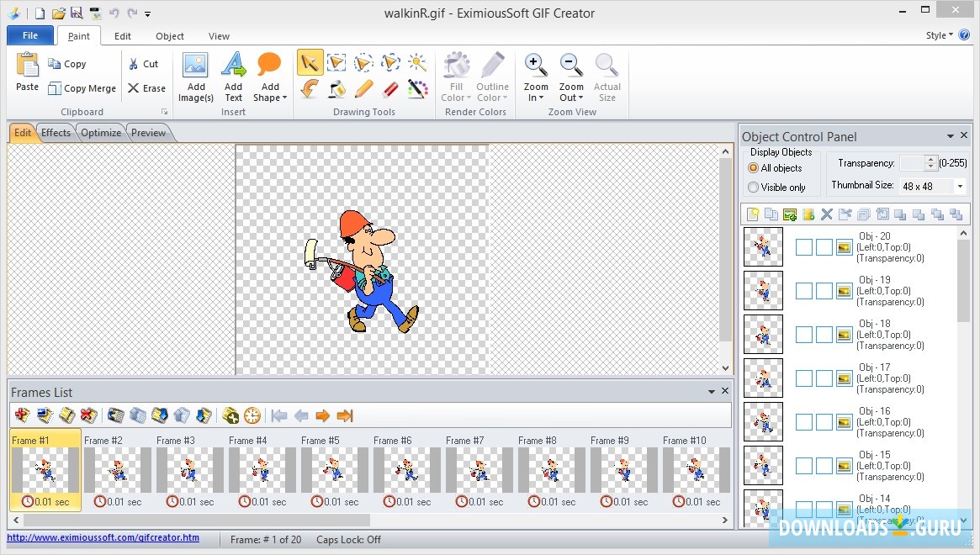
Task: Select the rectangular selection tool
Action: coord(336,61)
